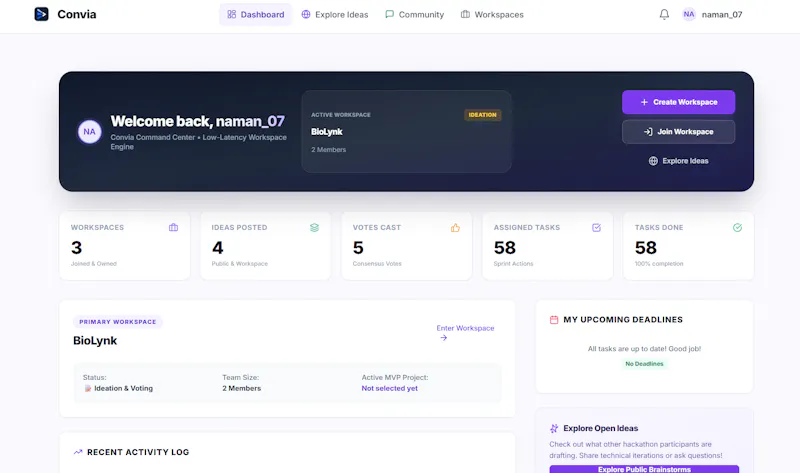Click the calendar icon beside My Upcoming Deadlines

[x=554, y=320]
